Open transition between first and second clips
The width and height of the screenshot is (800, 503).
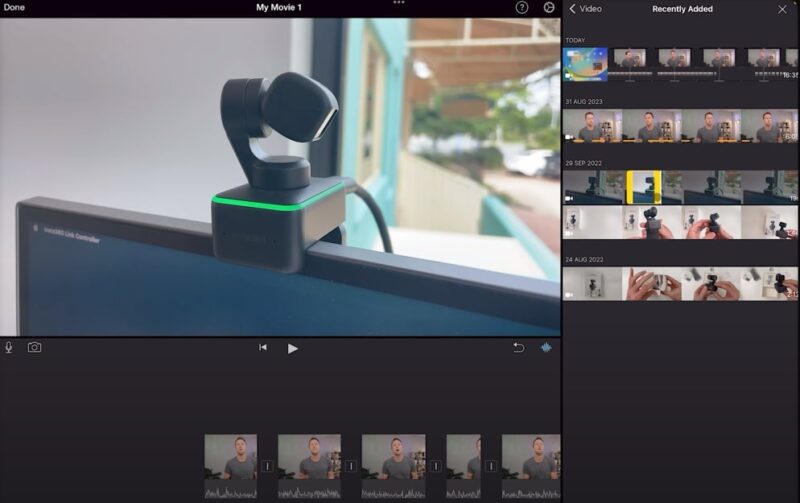point(267,466)
